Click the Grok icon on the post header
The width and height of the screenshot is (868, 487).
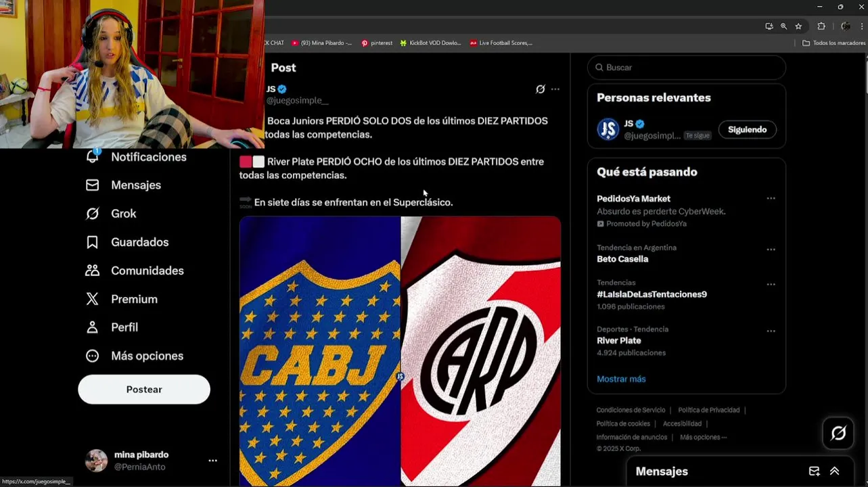(541, 89)
